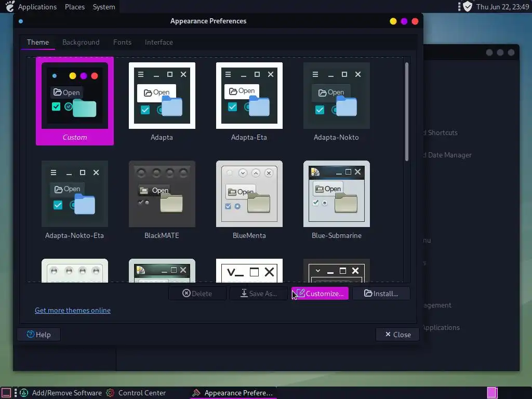The image size is (532, 399).
Task: Open Get more themes online link
Action: [x=73, y=310]
